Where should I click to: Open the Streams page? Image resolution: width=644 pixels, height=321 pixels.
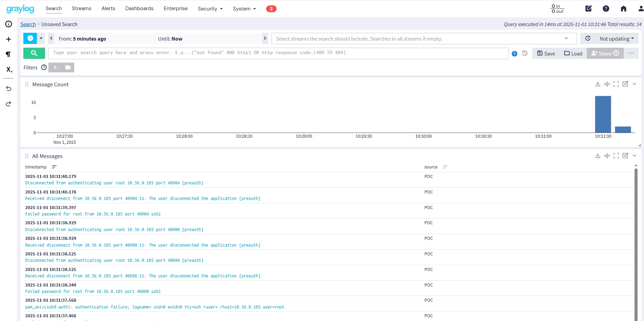click(x=82, y=8)
